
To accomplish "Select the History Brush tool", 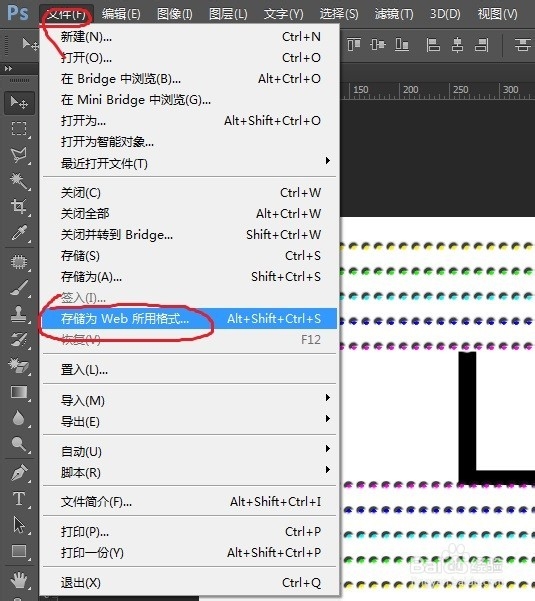I will click(19, 340).
